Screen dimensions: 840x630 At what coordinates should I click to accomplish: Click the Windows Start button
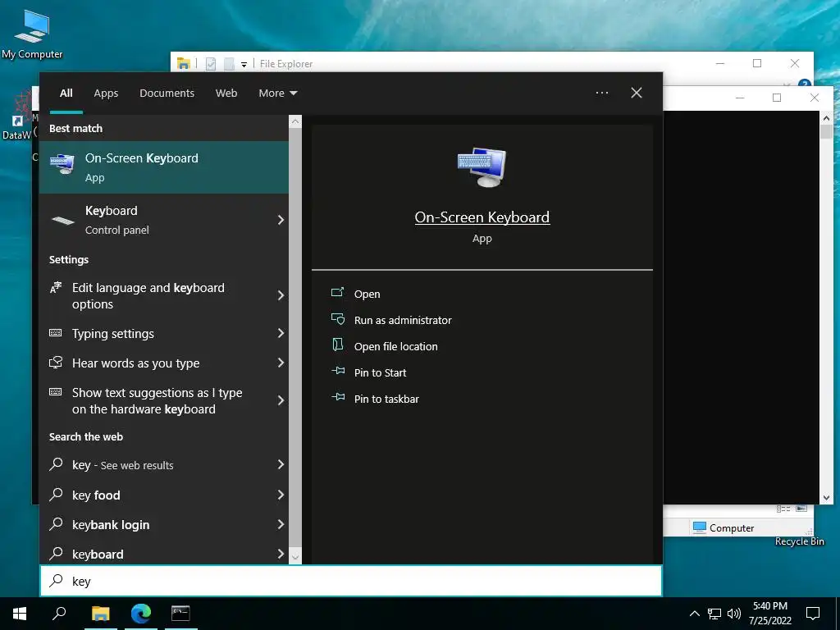20,614
